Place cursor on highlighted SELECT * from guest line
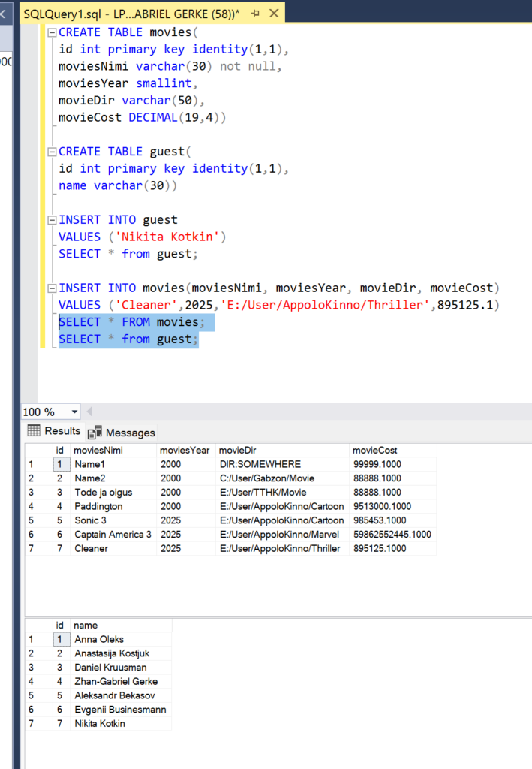Image resolution: width=532 pixels, height=769 pixels. [x=128, y=339]
